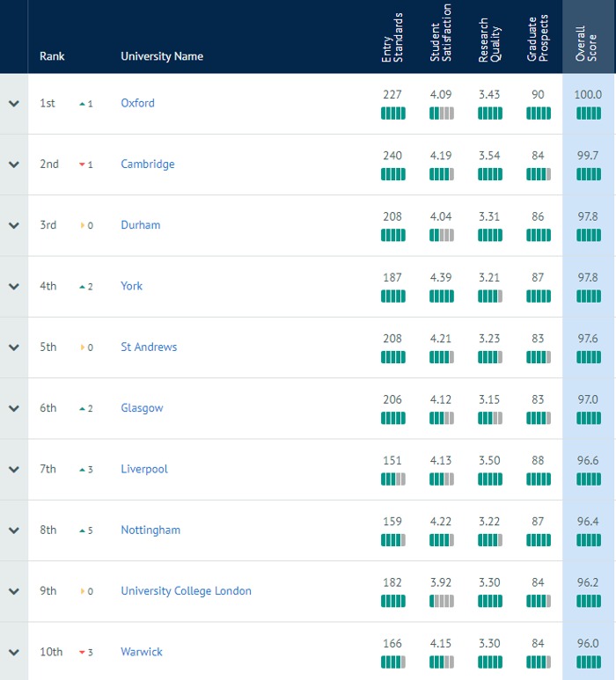Click St Andrews' Student Satisfaction bar indicator
The width and height of the screenshot is (616, 680).
[442, 357]
